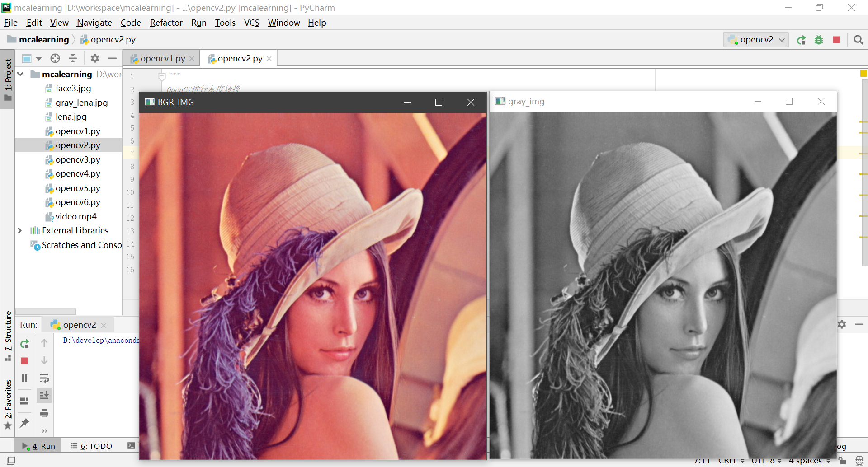Collapse the mcalearning project root node
Viewport: 868px width, 467px height.
(x=20, y=74)
